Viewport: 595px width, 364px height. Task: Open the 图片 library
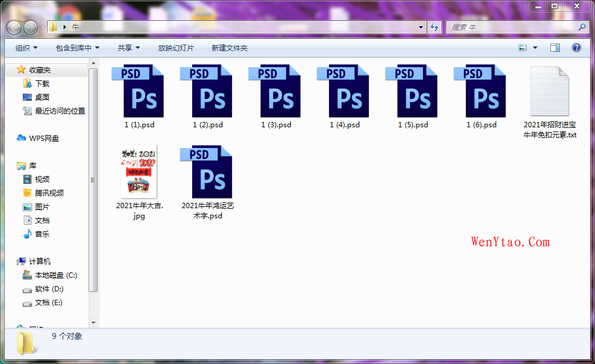(x=42, y=206)
